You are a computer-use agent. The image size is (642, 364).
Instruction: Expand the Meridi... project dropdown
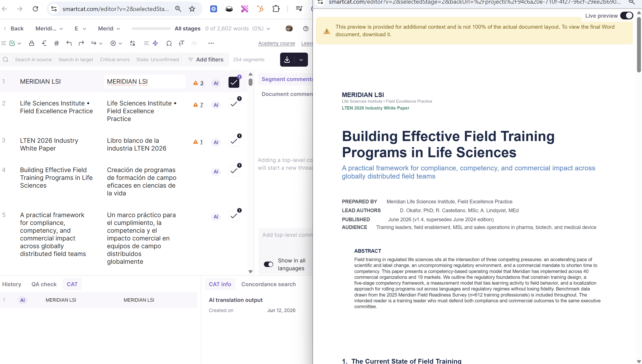[x=49, y=28]
